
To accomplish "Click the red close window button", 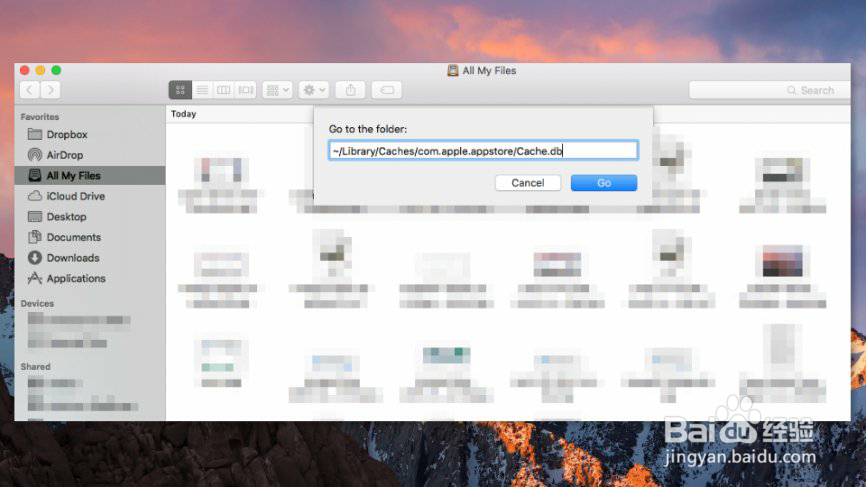I will (x=25, y=71).
